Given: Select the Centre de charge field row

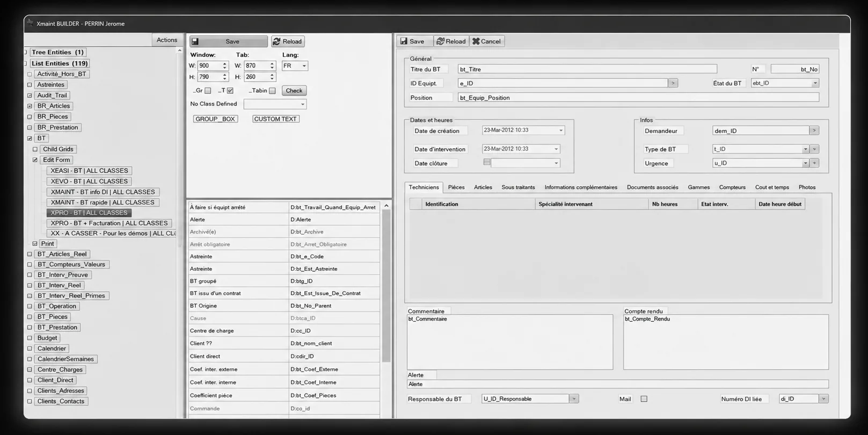Looking at the screenshot, I should coord(284,331).
